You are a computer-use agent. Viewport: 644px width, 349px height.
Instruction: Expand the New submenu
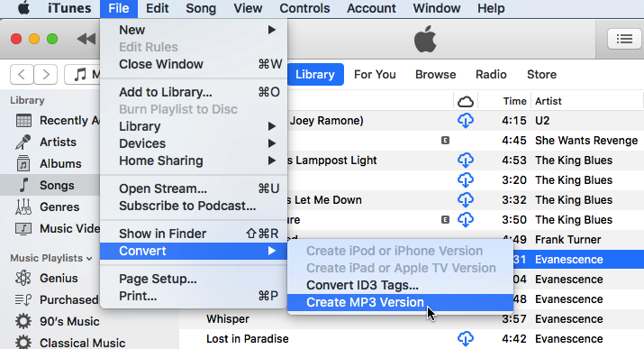[x=271, y=30]
